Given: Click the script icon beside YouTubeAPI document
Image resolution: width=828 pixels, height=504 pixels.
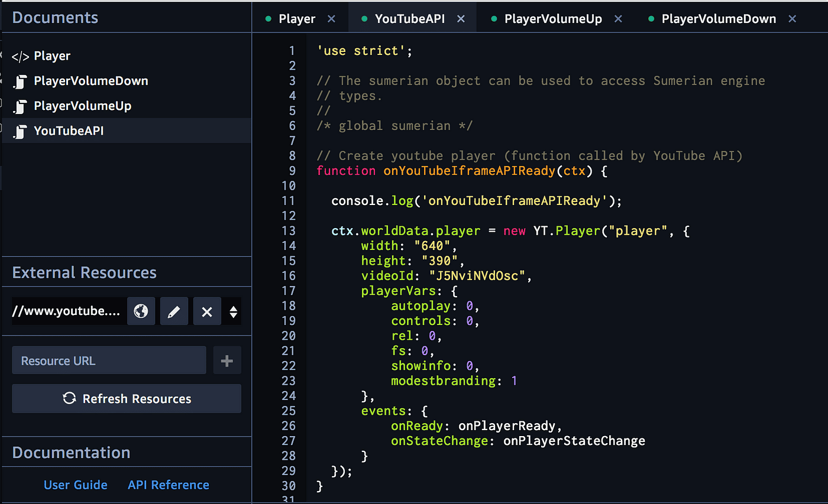Looking at the screenshot, I should click(x=21, y=132).
